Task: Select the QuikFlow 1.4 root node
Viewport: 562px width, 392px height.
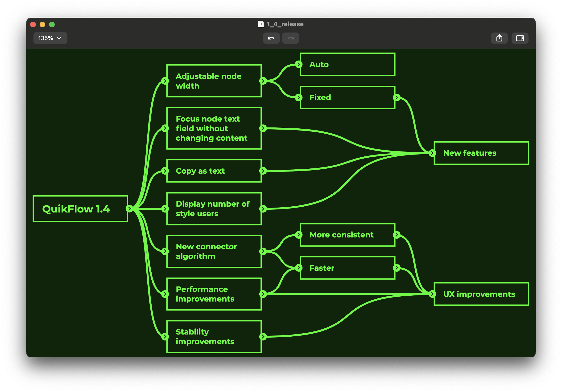Action: 80,209
